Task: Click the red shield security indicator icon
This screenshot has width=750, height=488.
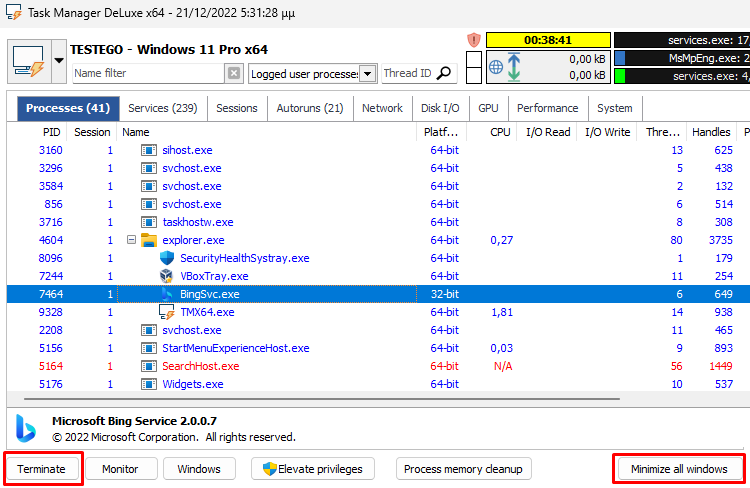Action: coord(474,40)
